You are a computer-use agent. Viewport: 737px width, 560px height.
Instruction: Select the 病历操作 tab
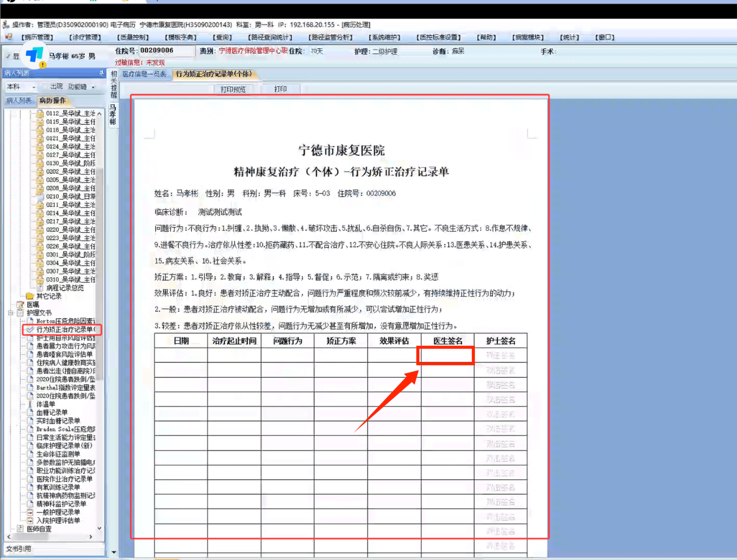click(52, 101)
